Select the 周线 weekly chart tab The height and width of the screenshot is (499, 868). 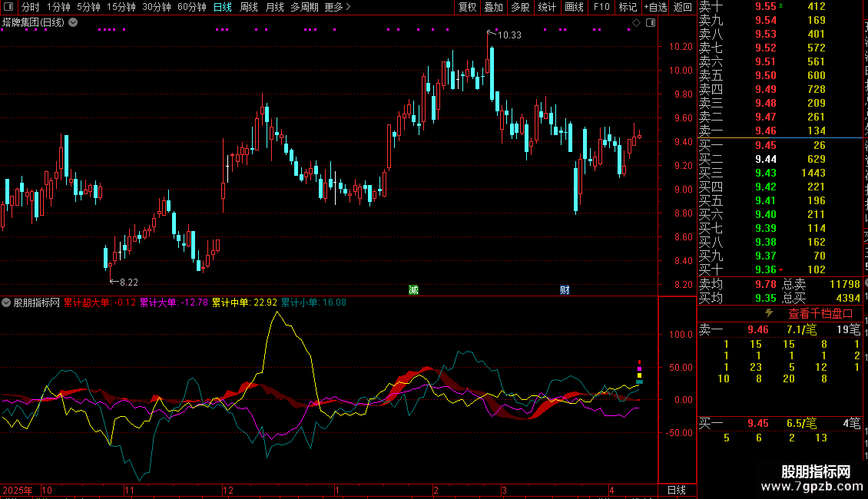point(249,7)
